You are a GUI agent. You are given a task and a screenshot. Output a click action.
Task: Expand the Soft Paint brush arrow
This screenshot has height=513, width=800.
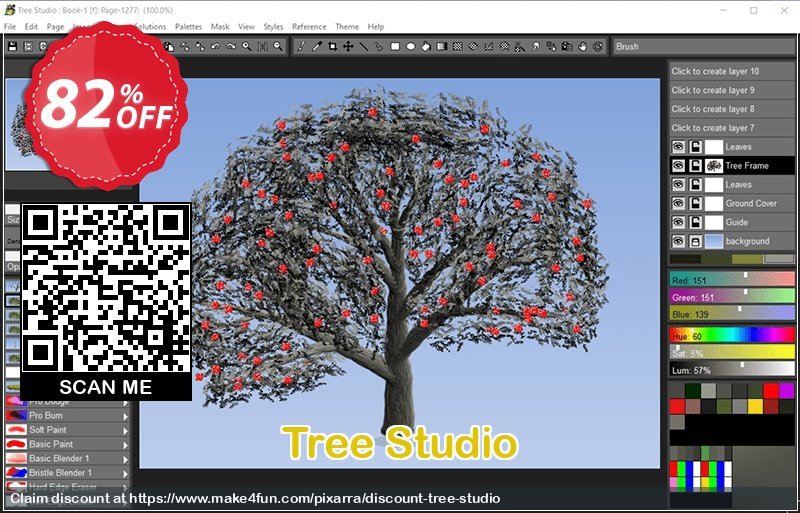coord(126,431)
